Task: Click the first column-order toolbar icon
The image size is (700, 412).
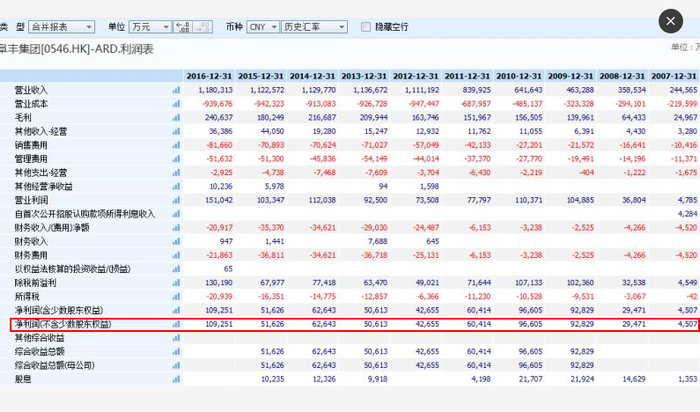Action: pyautogui.click(x=183, y=27)
